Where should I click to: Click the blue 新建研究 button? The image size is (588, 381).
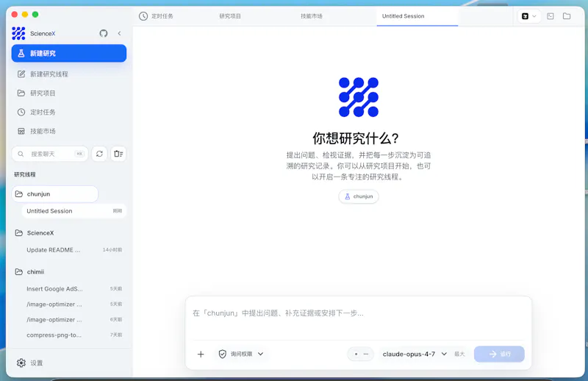tap(69, 53)
